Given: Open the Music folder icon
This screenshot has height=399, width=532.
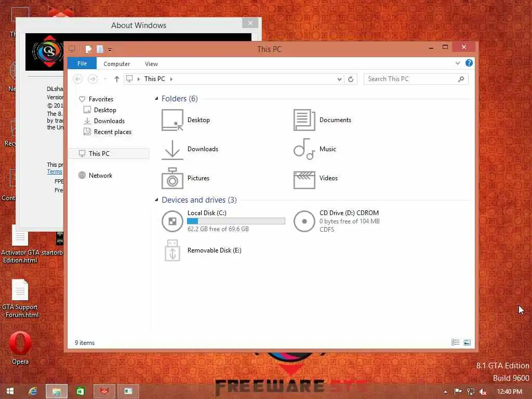Looking at the screenshot, I should pyautogui.click(x=304, y=149).
